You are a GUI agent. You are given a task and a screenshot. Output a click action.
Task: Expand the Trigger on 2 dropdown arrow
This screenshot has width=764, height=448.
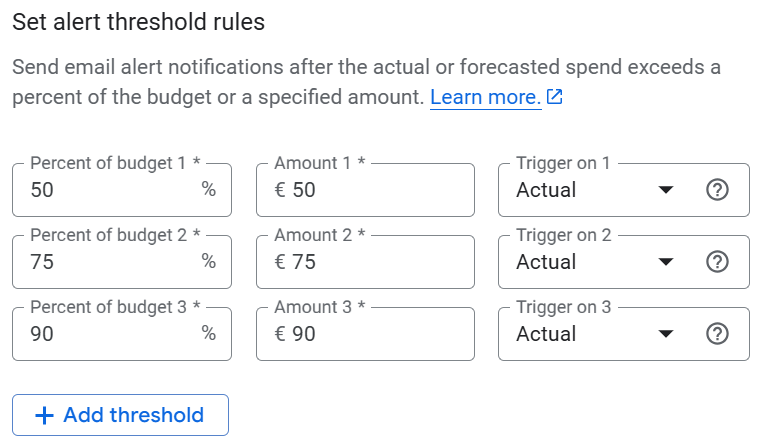pos(666,262)
